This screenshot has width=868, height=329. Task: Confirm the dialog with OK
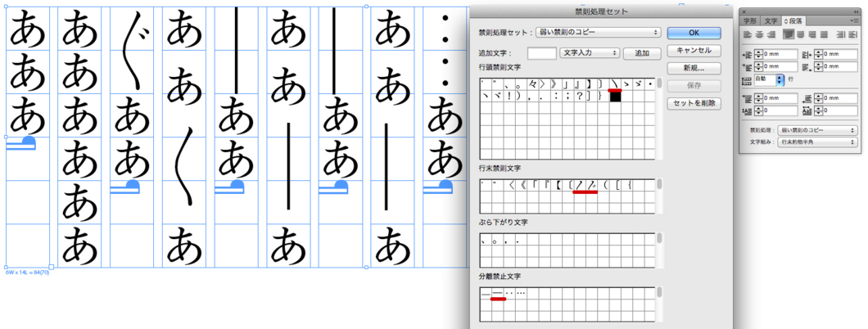pyautogui.click(x=694, y=33)
